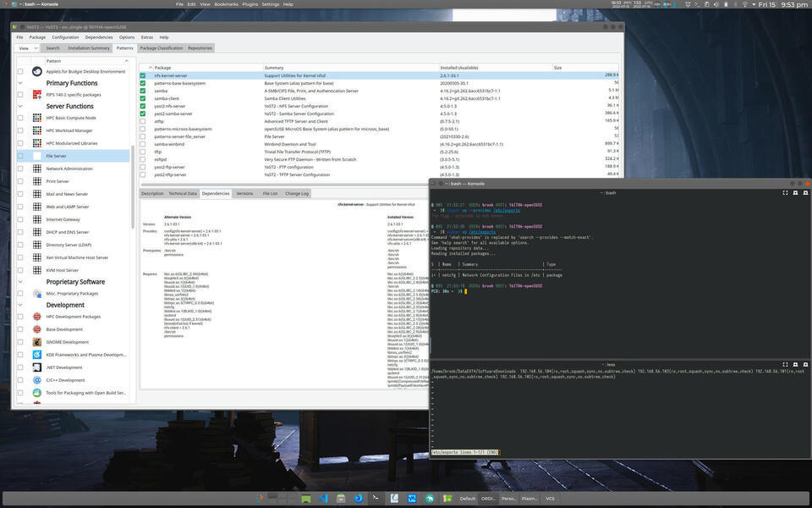Screen dimensions: 812x508
Task: Open the white document viewer taskbar icon
Action: point(395,498)
